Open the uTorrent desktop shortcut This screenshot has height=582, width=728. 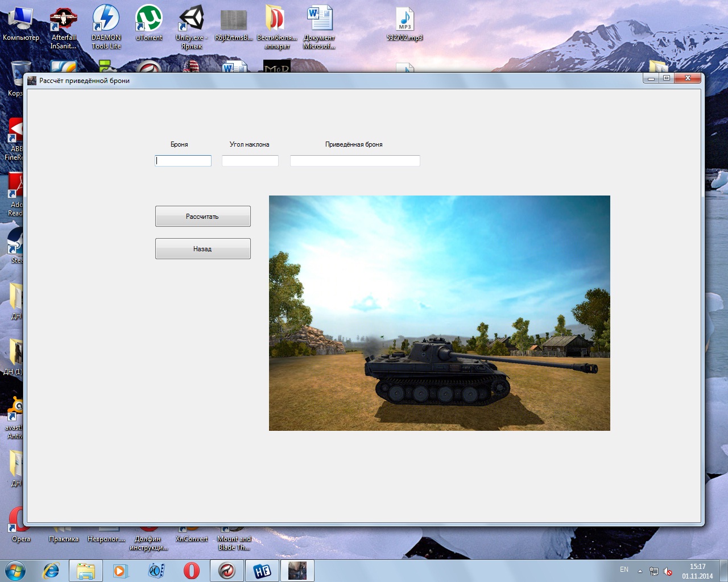[149, 23]
